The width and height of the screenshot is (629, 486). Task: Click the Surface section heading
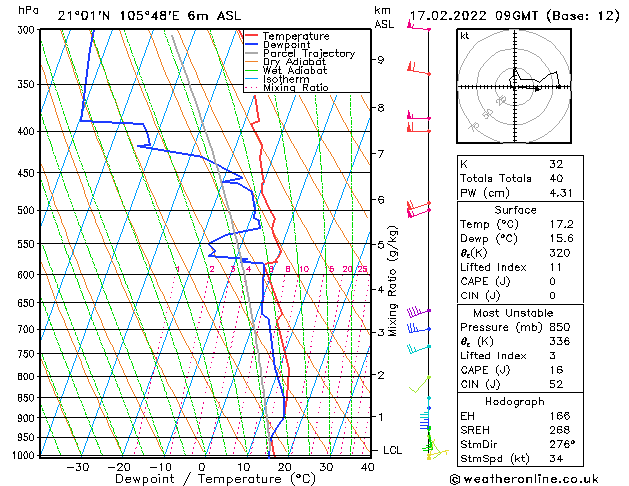coord(515,210)
